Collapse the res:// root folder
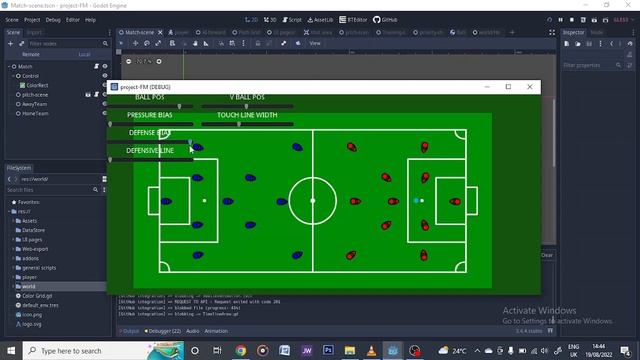640x360 pixels. 9,211
